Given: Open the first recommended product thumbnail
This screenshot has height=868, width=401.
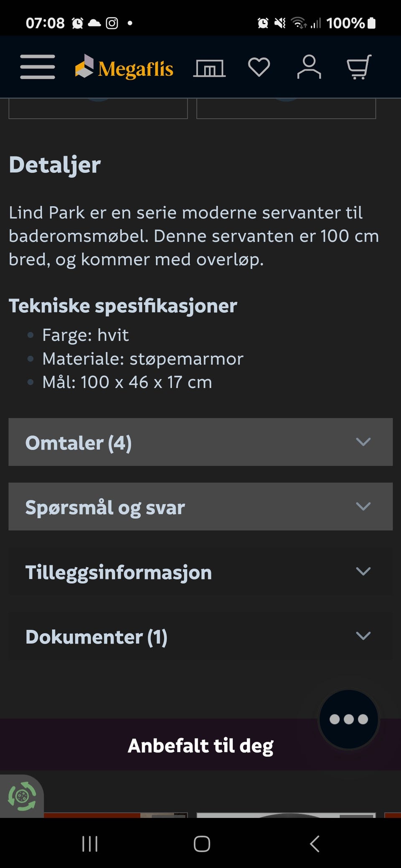Looking at the screenshot, I should [116, 815].
